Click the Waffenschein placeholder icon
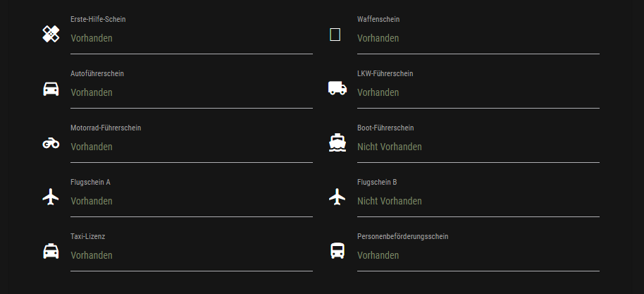Image resolution: width=644 pixels, height=294 pixels. (x=335, y=35)
